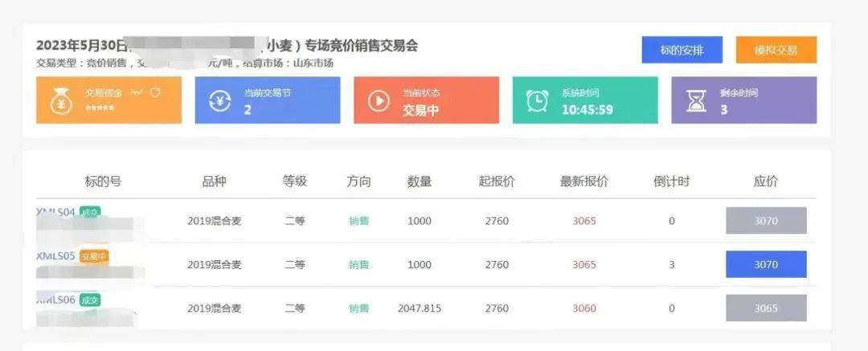Click the grey 3070 bid button for XMLS04
This screenshot has width=868, height=351.
765,221
